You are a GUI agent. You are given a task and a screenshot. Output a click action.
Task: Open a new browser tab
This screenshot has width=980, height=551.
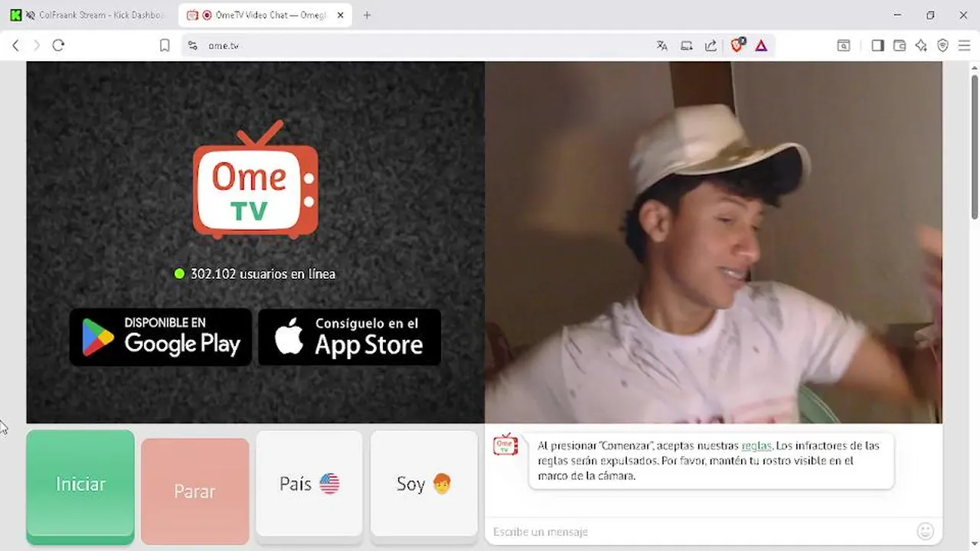(x=367, y=15)
